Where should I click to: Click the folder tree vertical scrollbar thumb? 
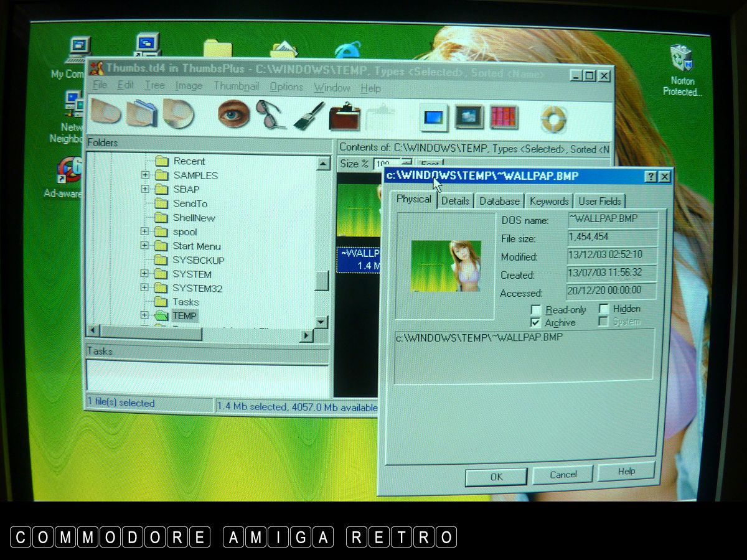point(322,281)
